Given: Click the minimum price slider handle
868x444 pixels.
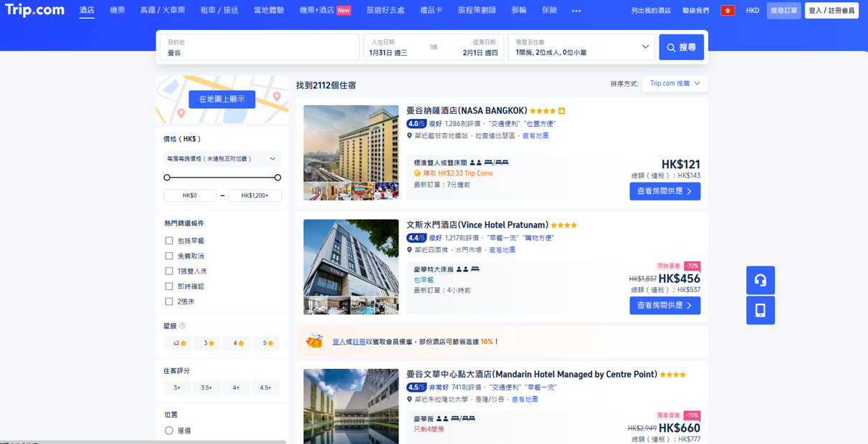Looking at the screenshot, I should (x=167, y=178).
